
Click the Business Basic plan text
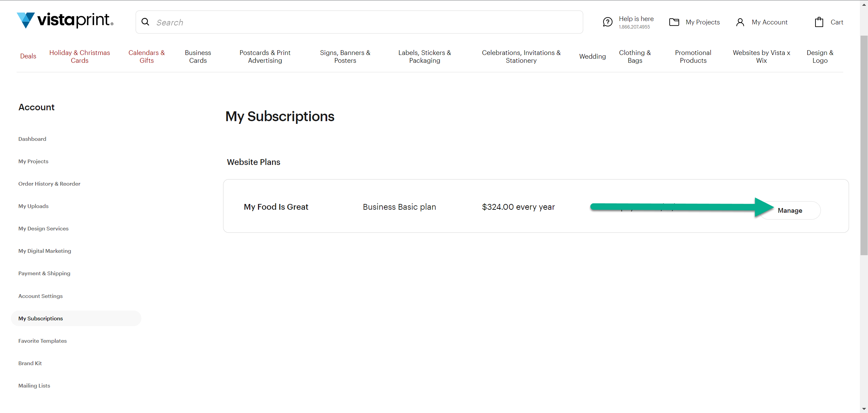pyautogui.click(x=399, y=207)
